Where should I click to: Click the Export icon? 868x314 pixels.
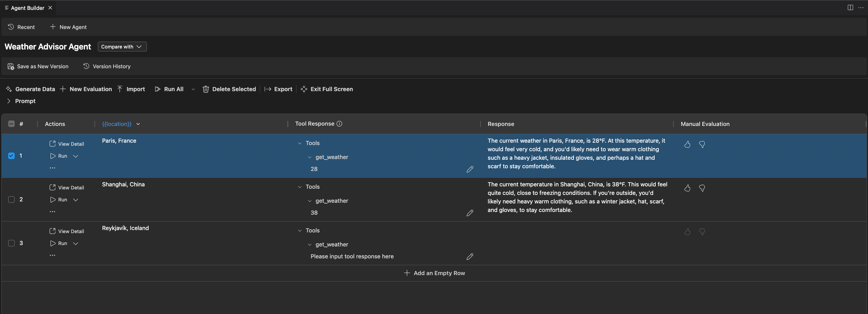[x=268, y=89]
